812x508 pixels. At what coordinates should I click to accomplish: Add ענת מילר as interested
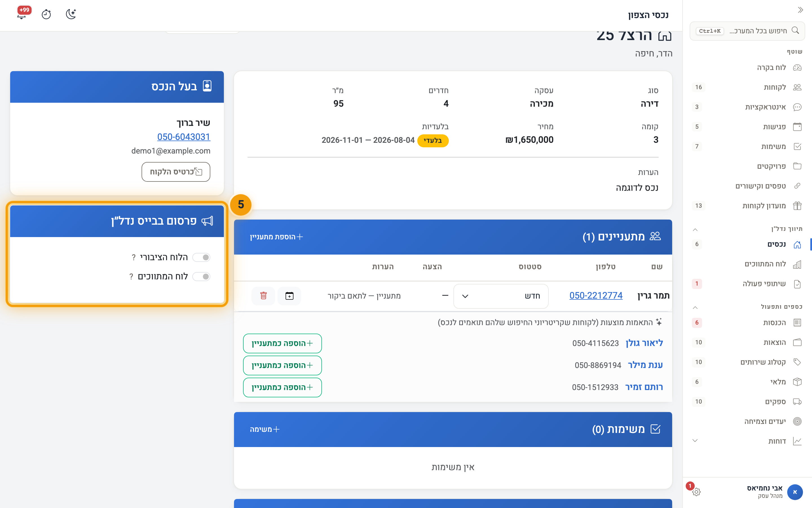[x=282, y=365]
